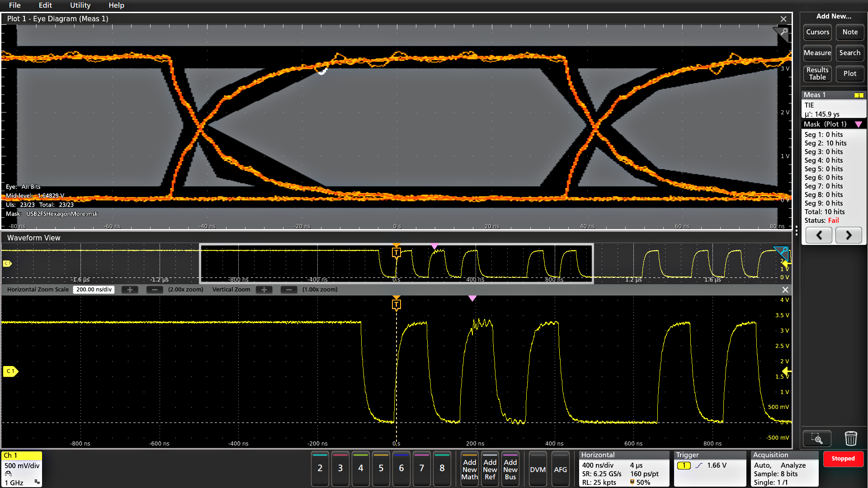Enable channel 2
This screenshot has width=868, height=488.
click(x=320, y=469)
